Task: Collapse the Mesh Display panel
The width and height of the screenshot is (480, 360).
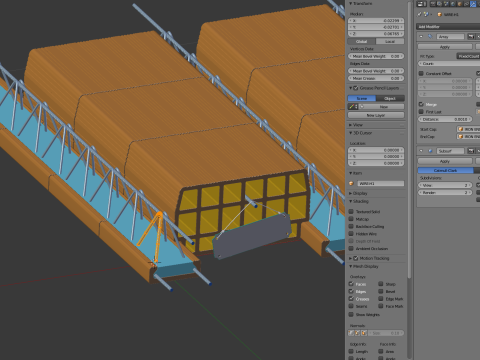Action: (351, 266)
